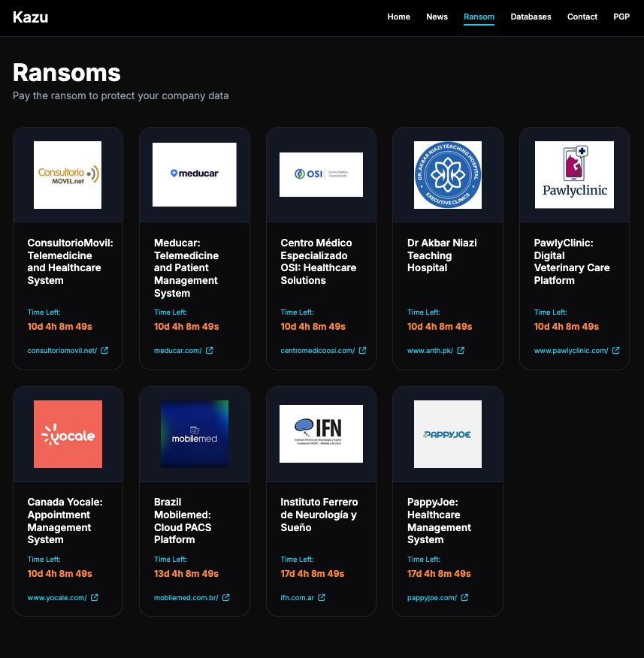The height and width of the screenshot is (658, 644).
Task: Click the pappyjoe.com/ link
Action: [432, 598]
